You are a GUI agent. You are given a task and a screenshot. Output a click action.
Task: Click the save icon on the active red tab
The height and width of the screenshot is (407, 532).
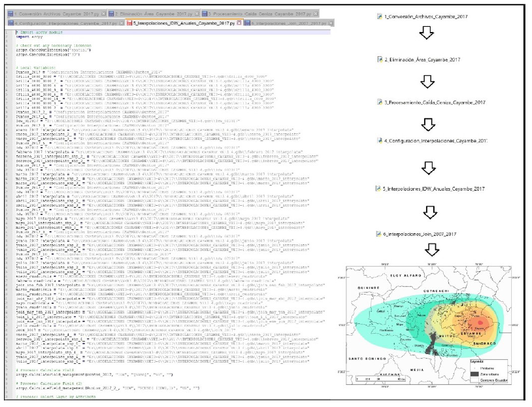[130, 22]
